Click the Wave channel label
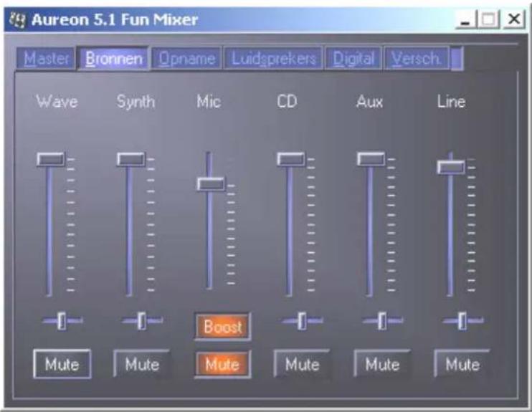Image resolution: width=532 pixels, height=412 pixels. tap(57, 102)
